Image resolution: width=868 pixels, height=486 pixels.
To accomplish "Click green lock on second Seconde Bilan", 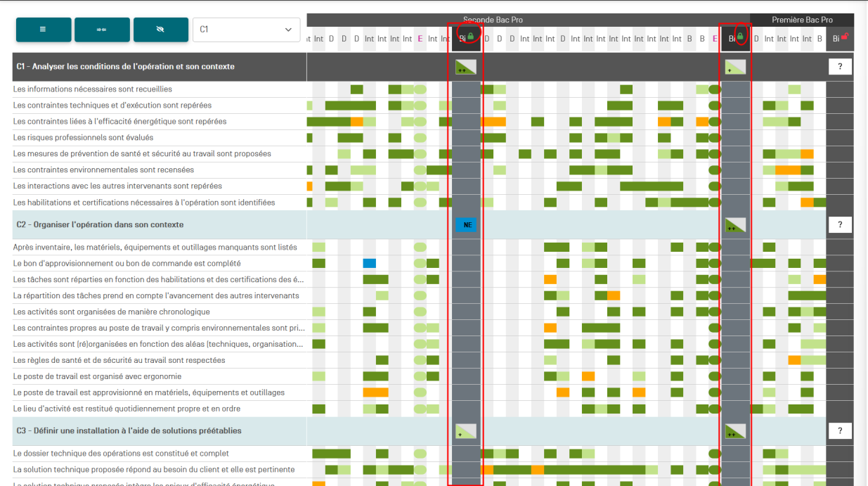I will [740, 35].
